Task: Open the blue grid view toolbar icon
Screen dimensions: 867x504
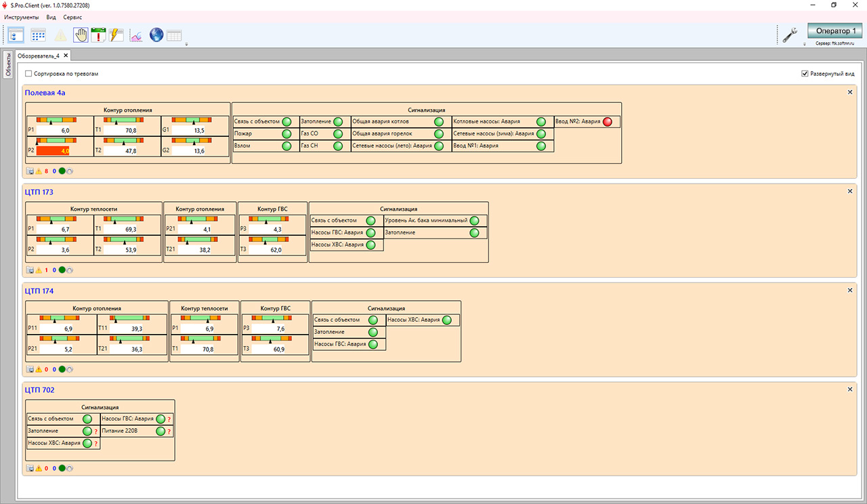Action: (39, 35)
